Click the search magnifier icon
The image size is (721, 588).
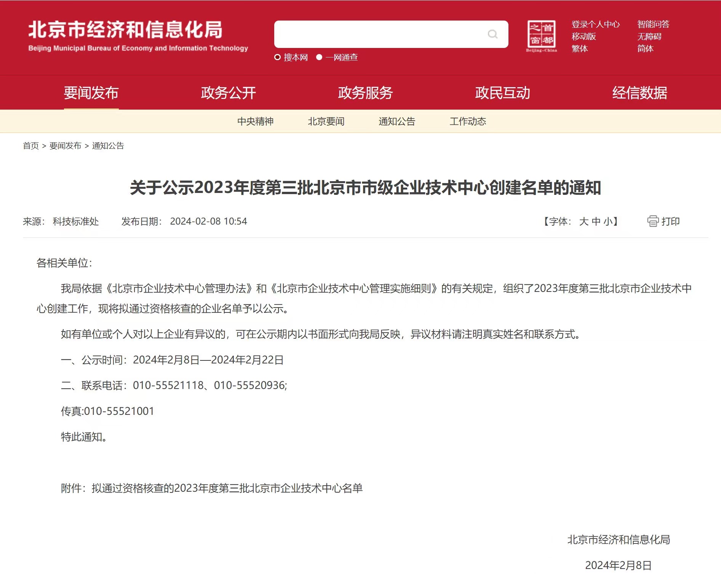coord(492,34)
